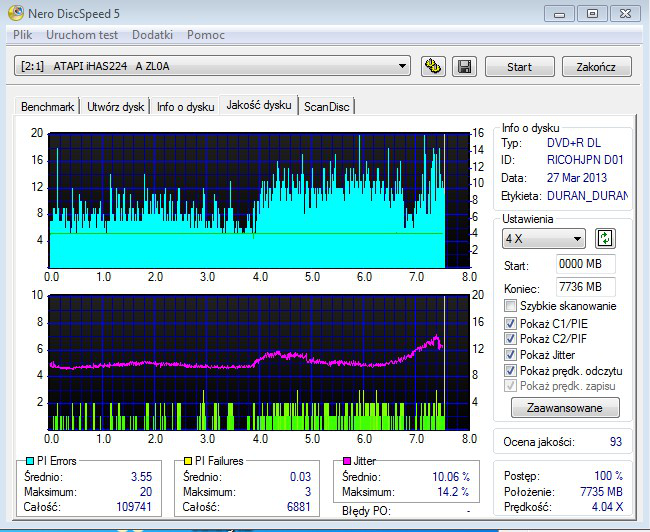The image size is (650, 532).
Task: Click the greyed Pokaż prędk. zapisu checkbox
Action: tap(510, 386)
